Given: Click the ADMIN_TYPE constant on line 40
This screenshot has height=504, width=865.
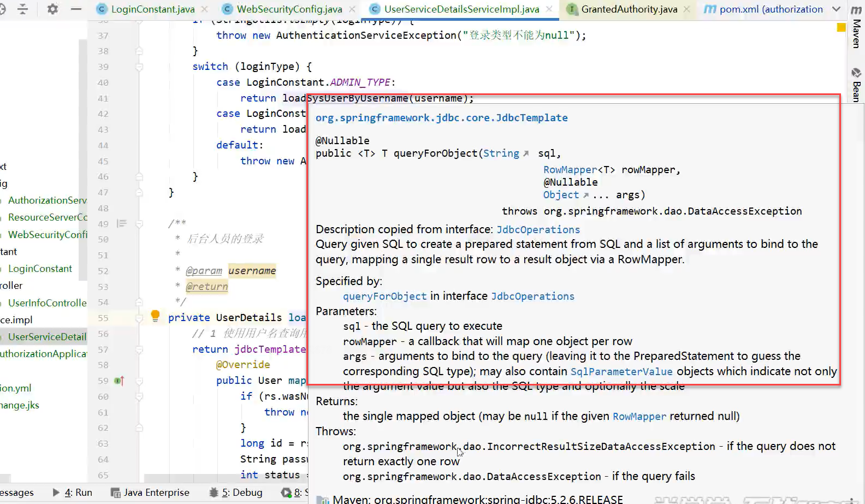Looking at the screenshot, I should 360,82.
